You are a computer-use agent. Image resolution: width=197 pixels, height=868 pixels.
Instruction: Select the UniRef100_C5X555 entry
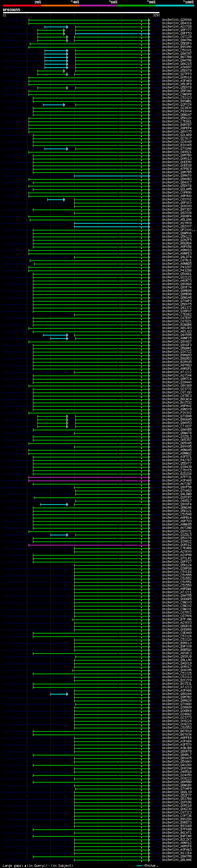click(177, 575)
